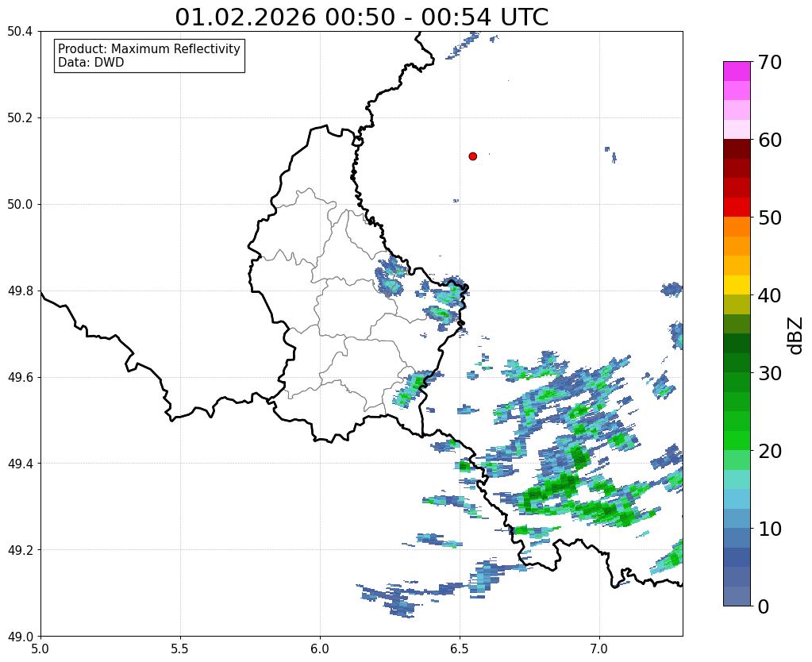The image size is (812, 662).
Task: Click the longitude axis label '7.0'
Action: (x=600, y=649)
